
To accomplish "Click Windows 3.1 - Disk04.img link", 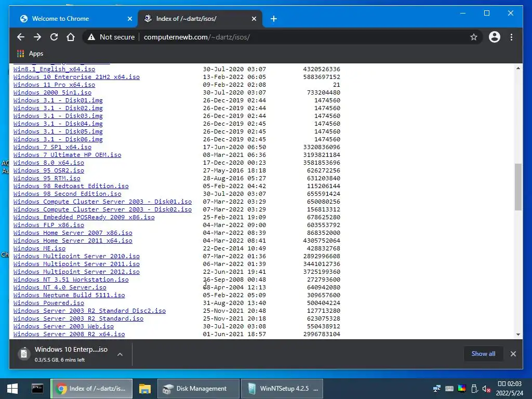I will click(58, 124).
